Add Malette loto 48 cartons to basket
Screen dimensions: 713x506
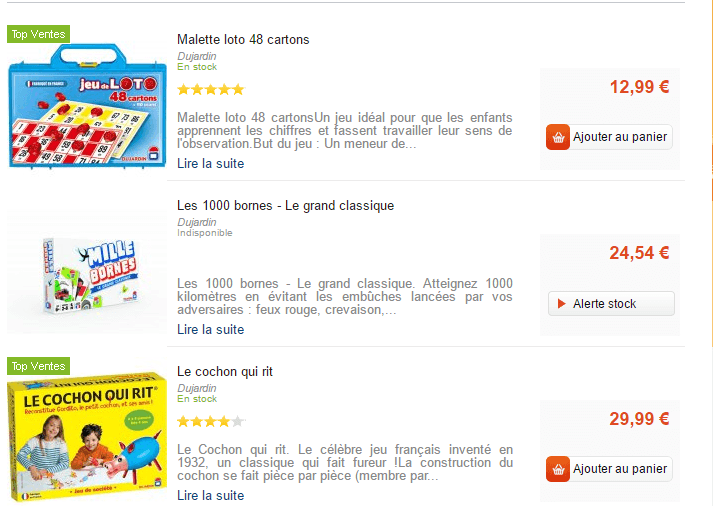(x=619, y=137)
